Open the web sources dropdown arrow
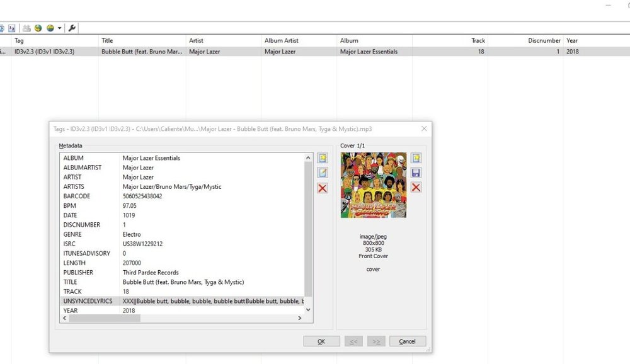The width and height of the screenshot is (630, 364). (59, 28)
